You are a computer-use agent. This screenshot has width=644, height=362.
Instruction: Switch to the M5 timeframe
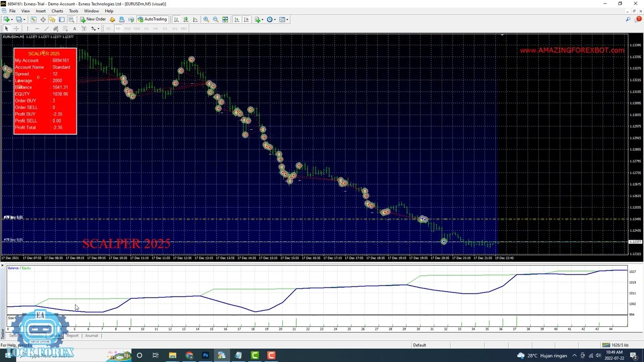click(x=118, y=28)
